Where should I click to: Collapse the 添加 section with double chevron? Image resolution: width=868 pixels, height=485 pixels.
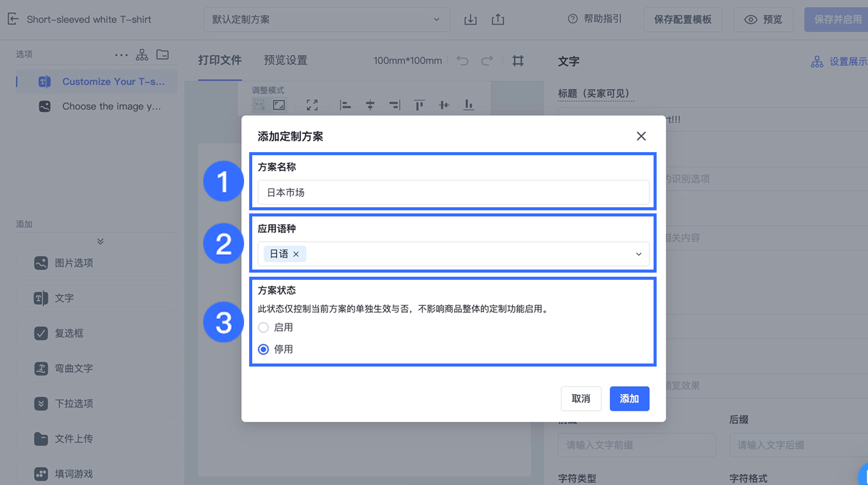100,241
